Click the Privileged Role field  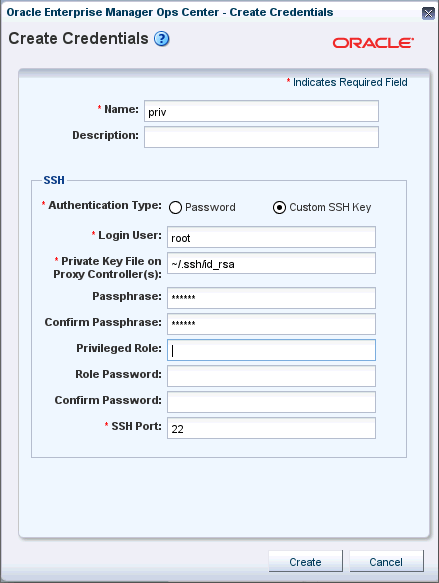click(x=271, y=350)
